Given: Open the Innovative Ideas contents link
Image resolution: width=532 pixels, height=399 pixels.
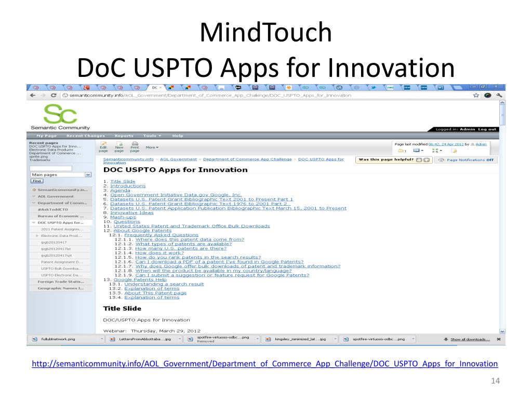Looking at the screenshot, I should (131, 212).
